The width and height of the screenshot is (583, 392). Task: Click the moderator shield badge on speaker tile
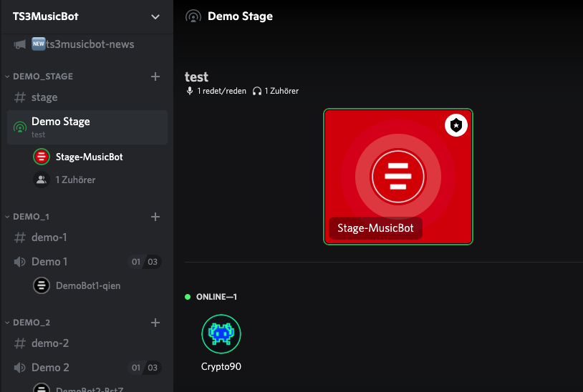456,126
